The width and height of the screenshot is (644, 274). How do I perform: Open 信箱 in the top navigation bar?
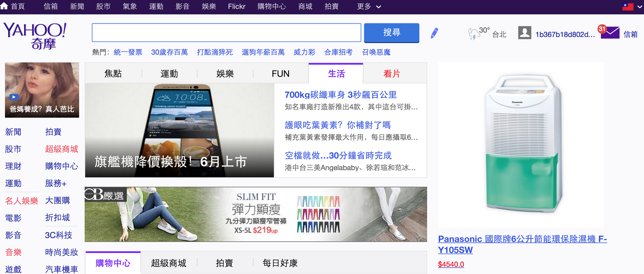pyautogui.click(x=51, y=6)
